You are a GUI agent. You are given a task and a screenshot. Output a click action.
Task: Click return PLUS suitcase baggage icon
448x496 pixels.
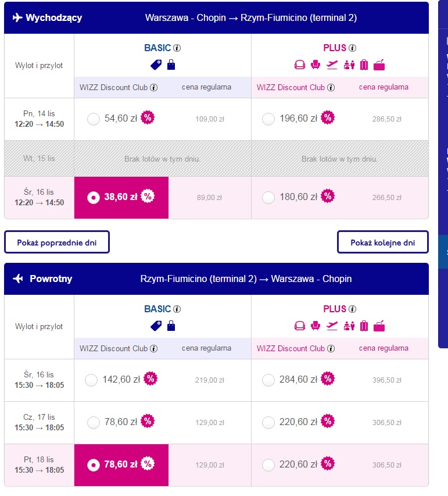[364, 326]
